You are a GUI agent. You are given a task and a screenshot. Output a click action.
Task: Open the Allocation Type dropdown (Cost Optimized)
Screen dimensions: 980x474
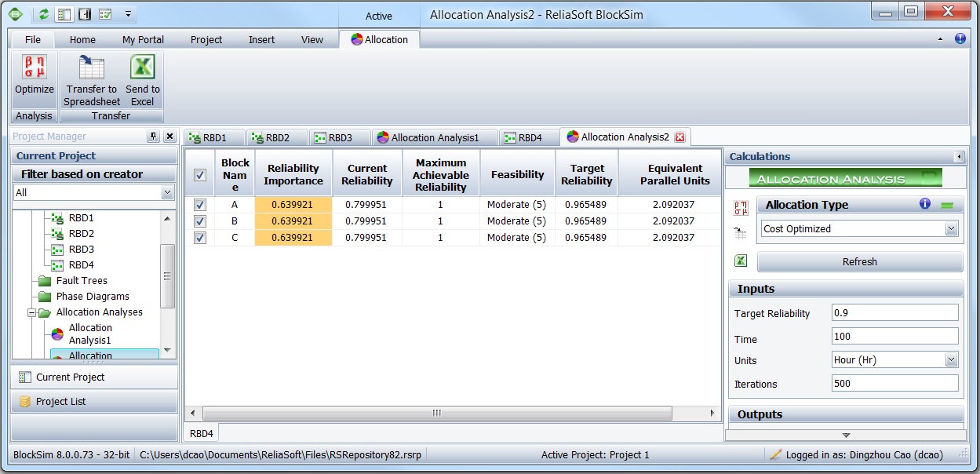[x=951, y=229]
